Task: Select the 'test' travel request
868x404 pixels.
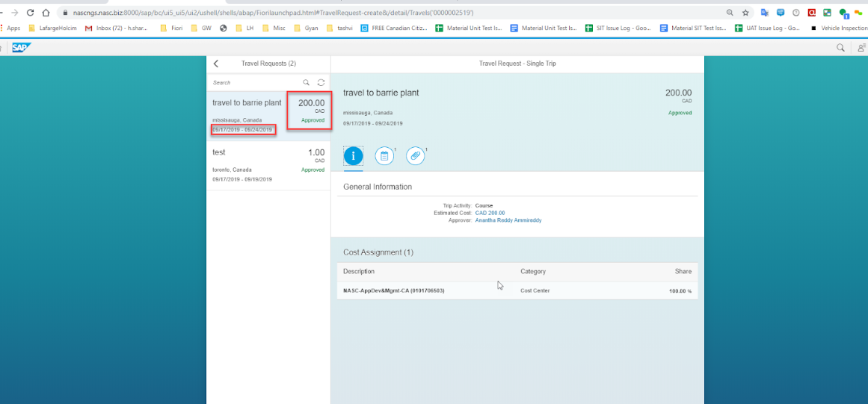Action: (268, 166)
